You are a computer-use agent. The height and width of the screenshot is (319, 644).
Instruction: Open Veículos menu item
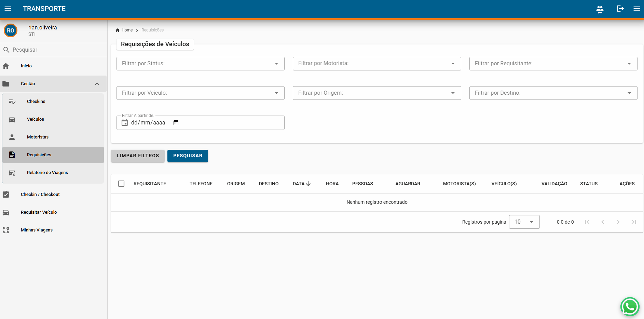53,119
